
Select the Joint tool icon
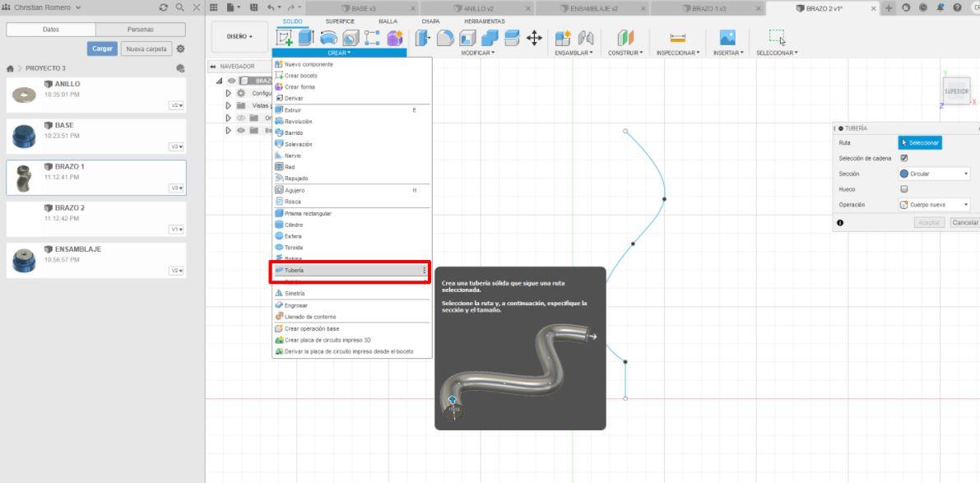point(585,38)
